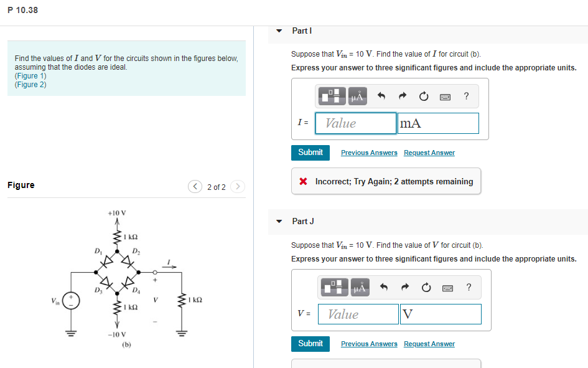Submit the answer for Part I
The width and height of the screenshot is (588, 368).
(310, 152)
